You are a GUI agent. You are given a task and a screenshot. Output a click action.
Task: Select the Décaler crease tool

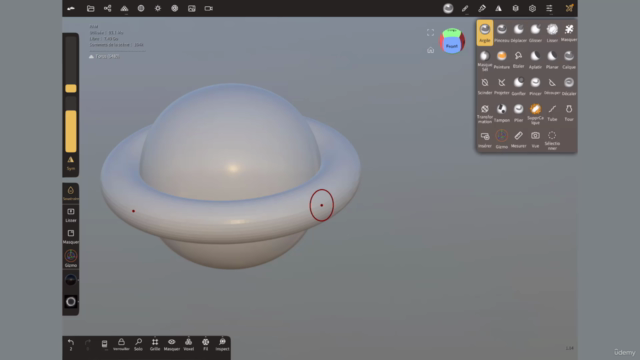click(x=569, y=86)
